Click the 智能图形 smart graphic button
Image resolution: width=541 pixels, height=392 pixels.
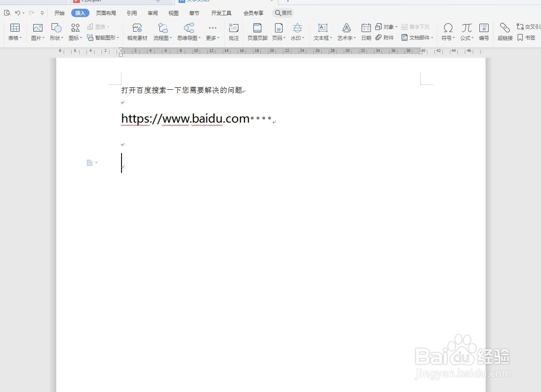(103, 37)
